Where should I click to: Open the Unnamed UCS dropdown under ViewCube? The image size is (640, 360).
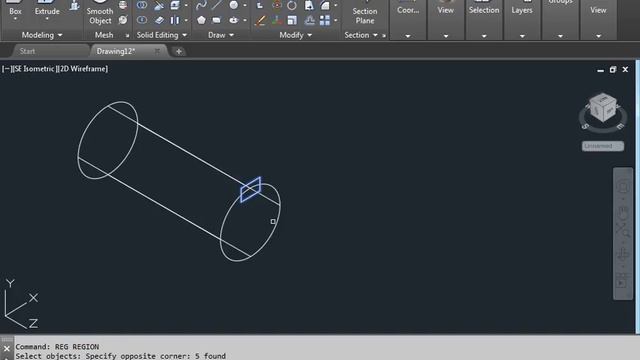(603, 146)
